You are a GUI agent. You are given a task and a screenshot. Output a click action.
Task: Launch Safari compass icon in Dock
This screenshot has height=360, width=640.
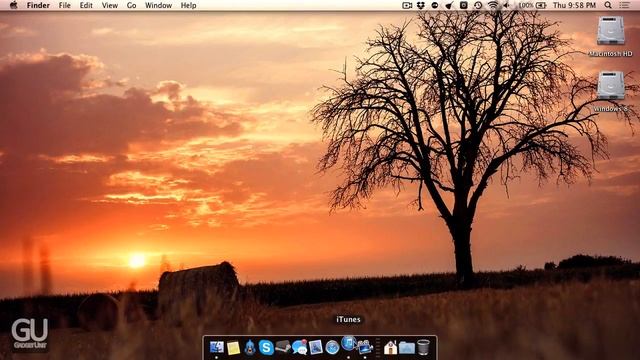[332, 347]
